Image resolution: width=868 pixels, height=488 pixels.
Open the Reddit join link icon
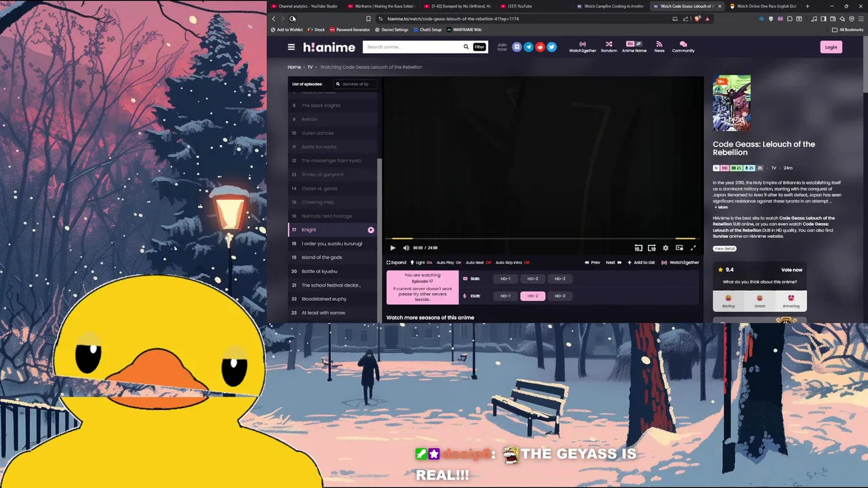(x=540, y=47)
